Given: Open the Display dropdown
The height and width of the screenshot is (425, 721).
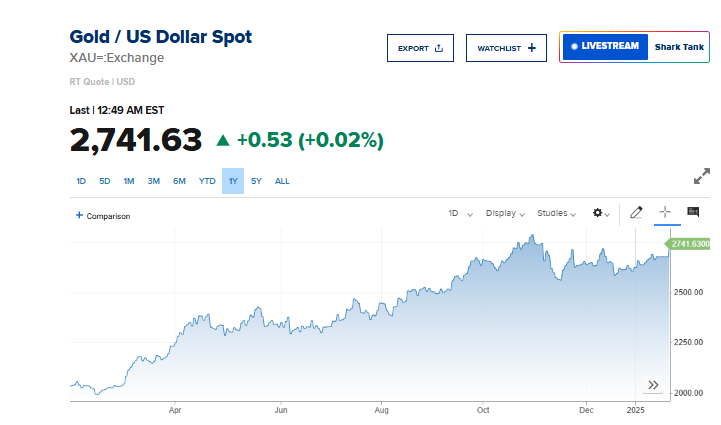Looking at the screenshot, I should pyautogui.click(x=506, y=213).
